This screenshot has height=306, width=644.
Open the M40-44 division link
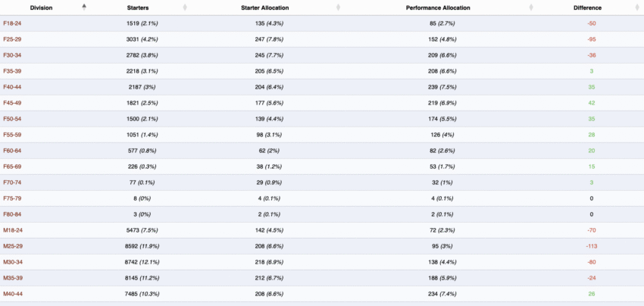(12, 294)
